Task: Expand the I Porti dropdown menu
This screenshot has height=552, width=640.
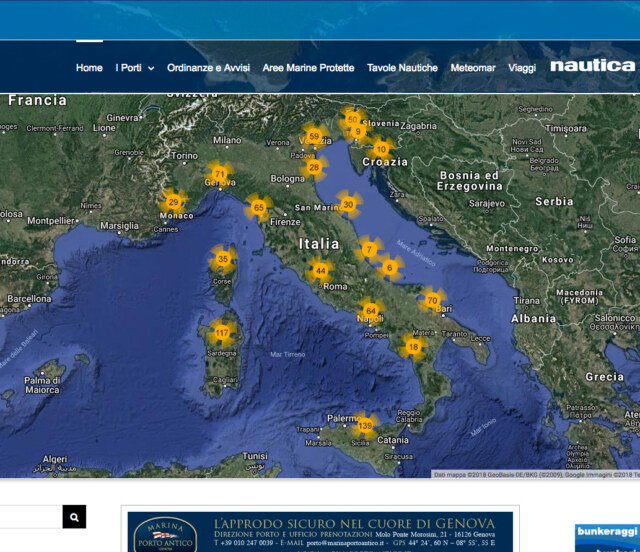Action: tap(135, 68)
